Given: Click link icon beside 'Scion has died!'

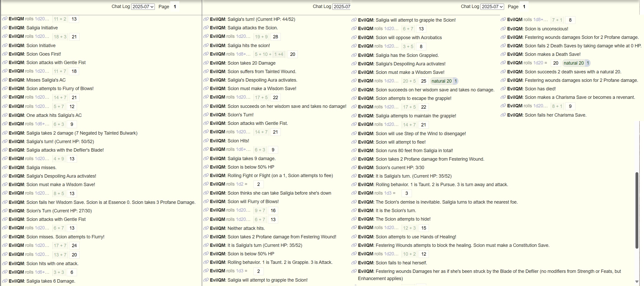Looking at the screenshot, I should [x=503, y=89].
